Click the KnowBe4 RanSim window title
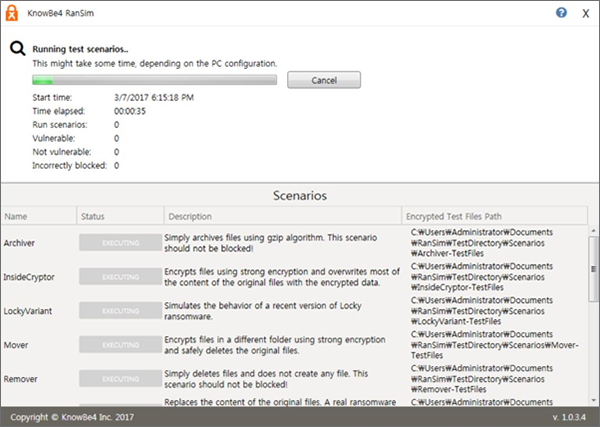The width and height of the screenshot is (600, 427). point(60,13)
